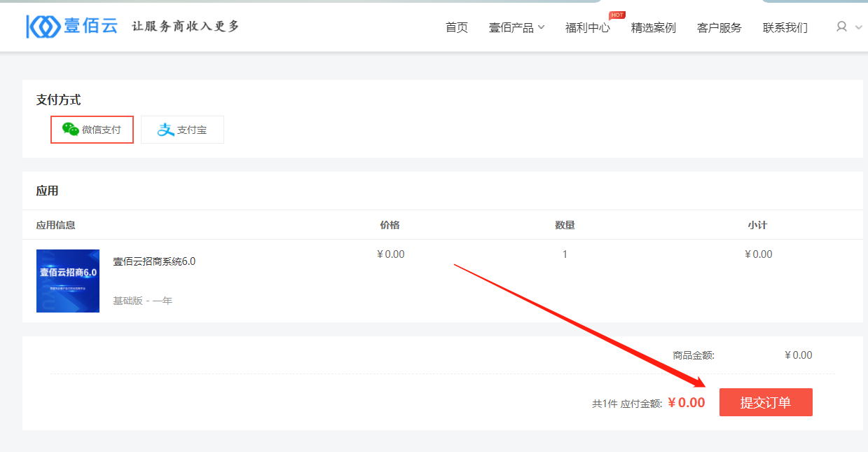
Task: Expand the user account dropdown arrow
Action: [859, 27]
